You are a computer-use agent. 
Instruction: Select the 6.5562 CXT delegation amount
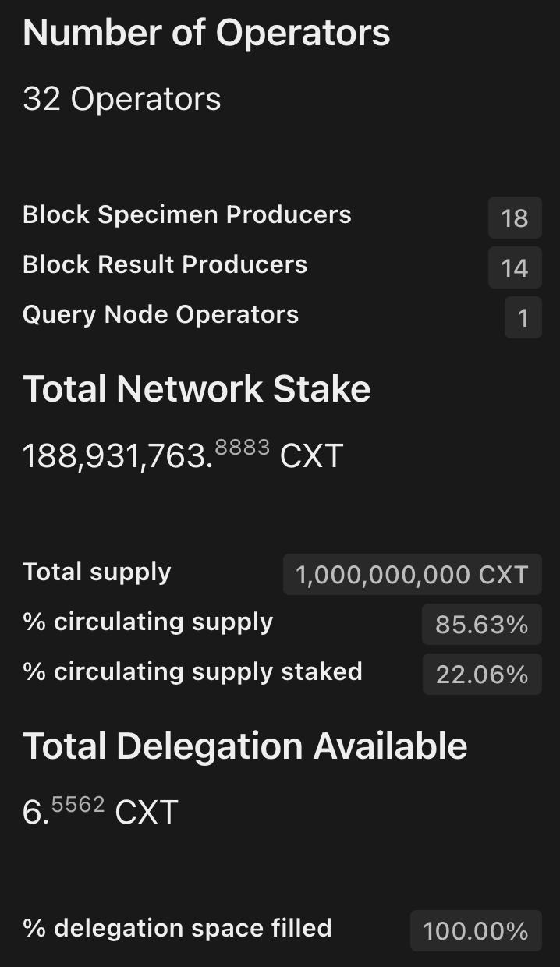[101, 811]
